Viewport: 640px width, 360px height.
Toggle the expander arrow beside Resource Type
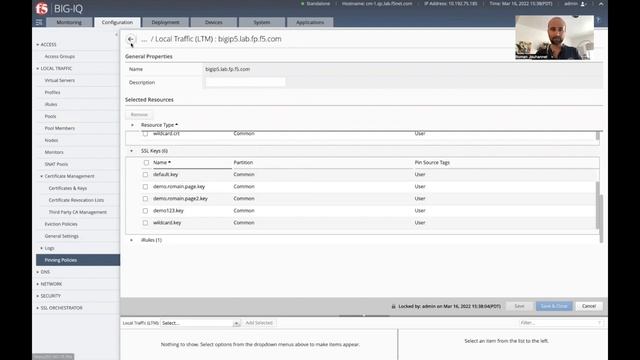pos(132,125)
